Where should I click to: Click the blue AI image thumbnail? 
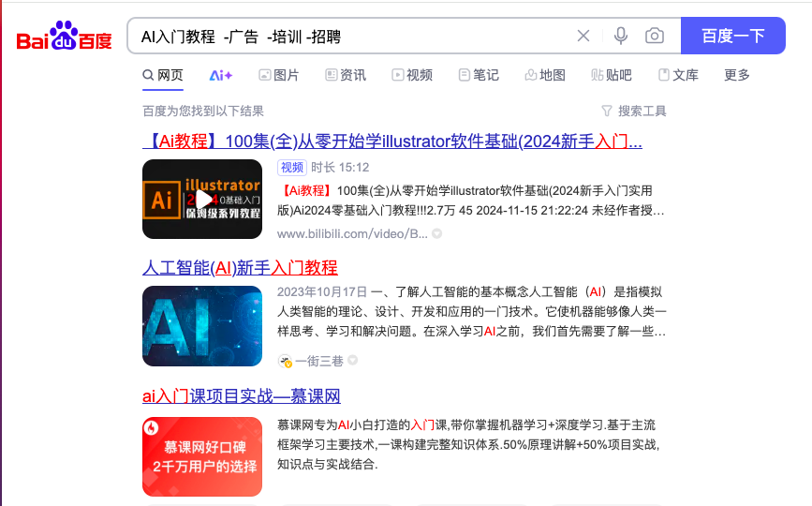pos(202,326)
